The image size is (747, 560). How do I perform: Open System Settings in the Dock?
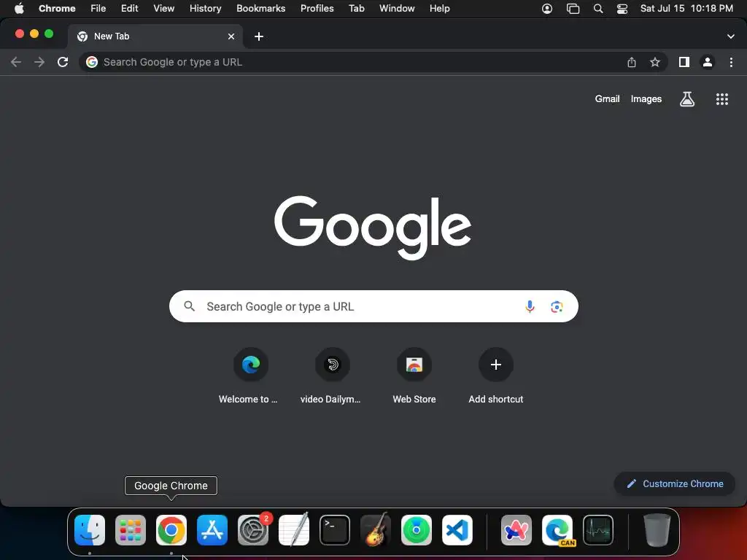point(253,530)
